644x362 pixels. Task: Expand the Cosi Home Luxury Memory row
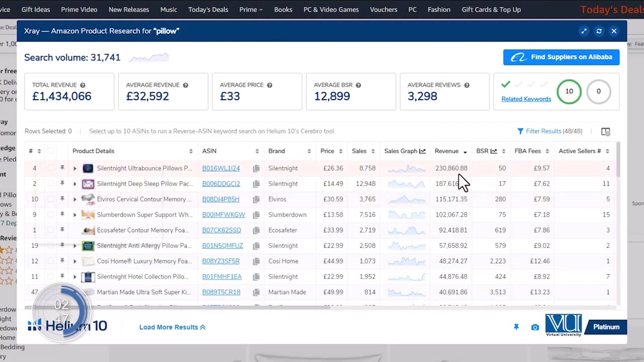point(75,262)
